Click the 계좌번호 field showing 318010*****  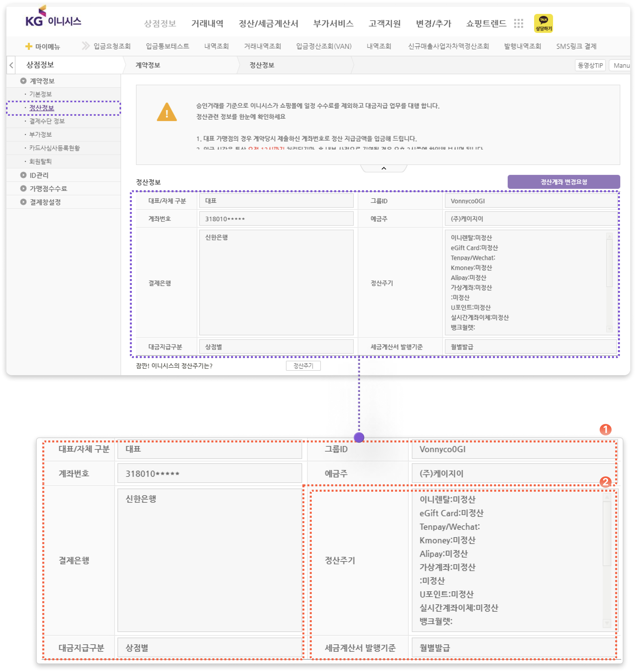(x=276, y=219)
